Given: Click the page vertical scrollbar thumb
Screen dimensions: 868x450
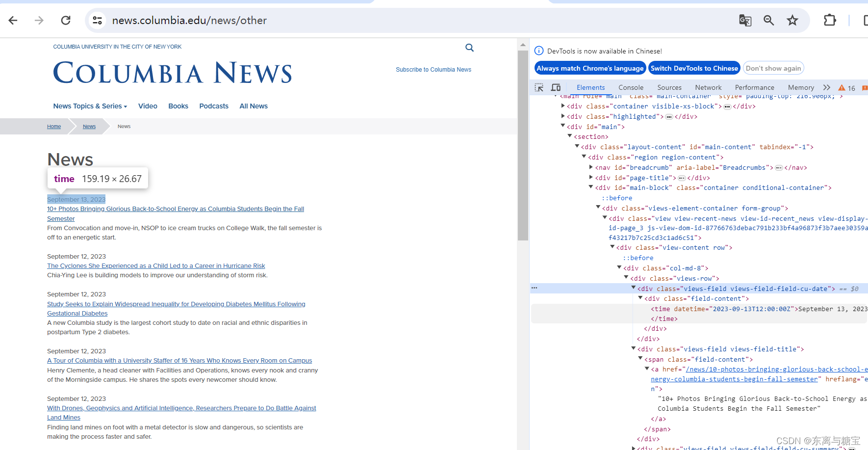Looking at the screenshot, I should pos(523,145).
